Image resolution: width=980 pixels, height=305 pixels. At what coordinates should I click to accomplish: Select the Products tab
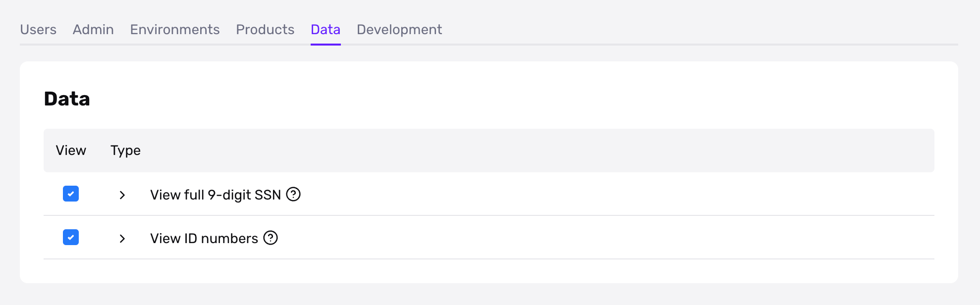[265, 30]
